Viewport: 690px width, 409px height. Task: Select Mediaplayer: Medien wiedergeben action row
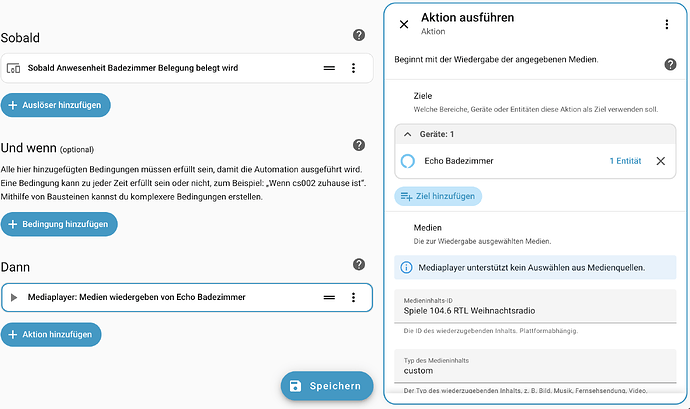click(x=187, y=298)
